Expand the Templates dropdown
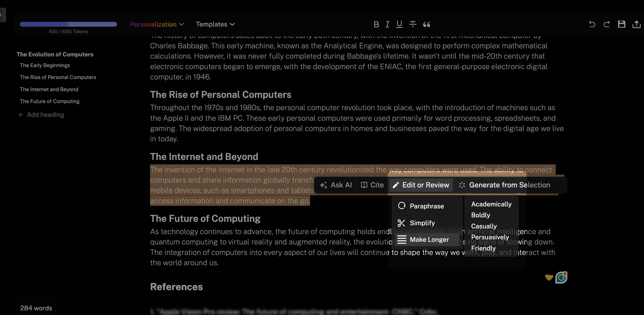 215,24
